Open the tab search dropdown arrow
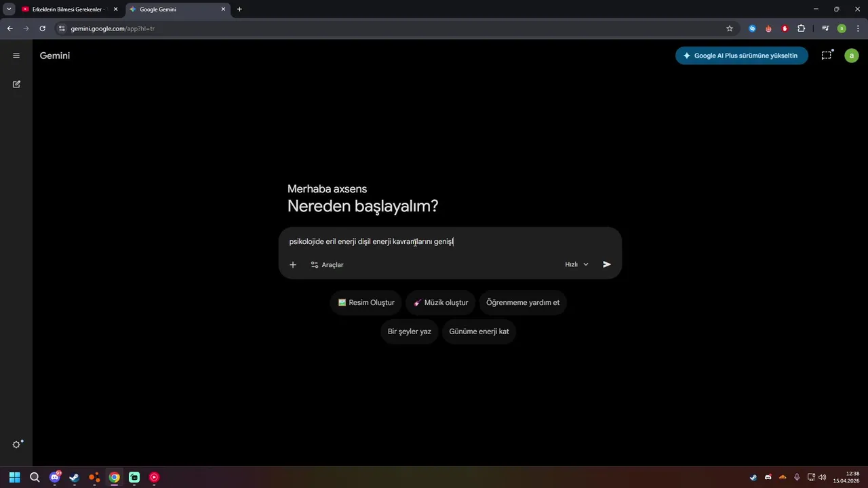Viewport: 868px width, 488px height. pos(9,9)
